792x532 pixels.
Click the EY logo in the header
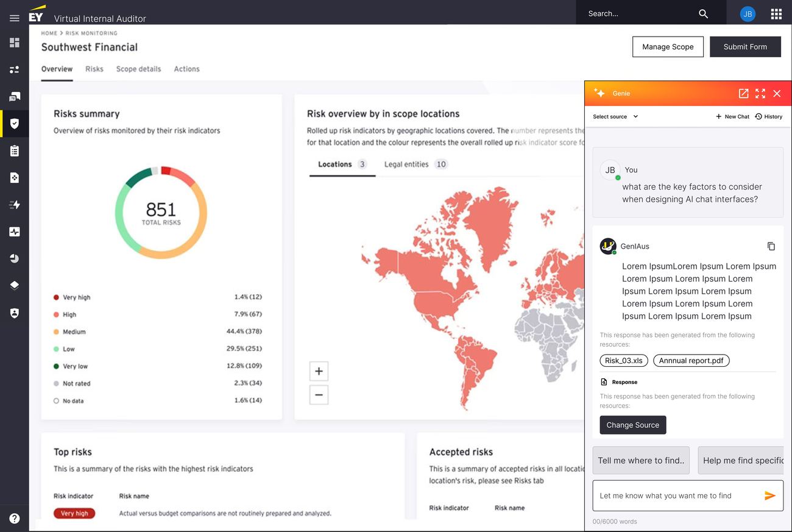(37, 15)
